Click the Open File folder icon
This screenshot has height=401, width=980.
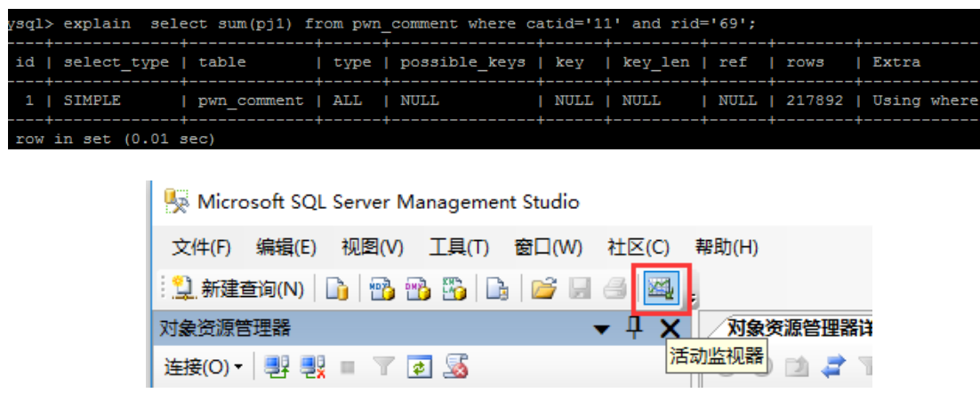click(543, 289)
